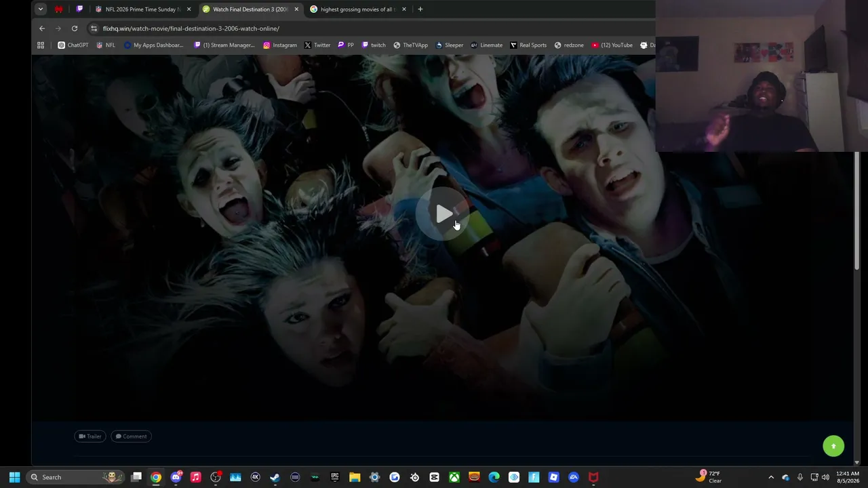Click the site information icon in address bar
The height and width of the screenshot is (488, 868).
(x=94, y=28)
